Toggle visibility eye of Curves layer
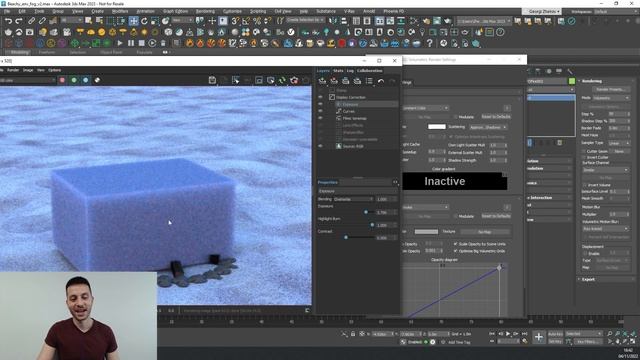 pos(320,111)
